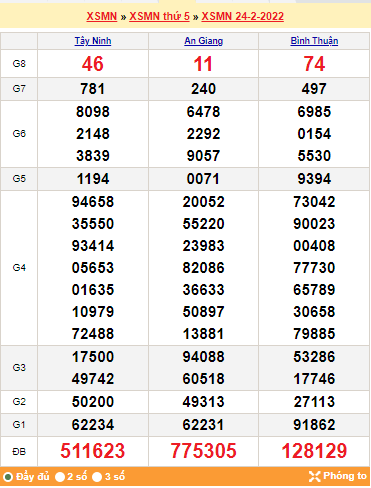Click G2 number 50200
371x488 pixels.
[93, 402]
